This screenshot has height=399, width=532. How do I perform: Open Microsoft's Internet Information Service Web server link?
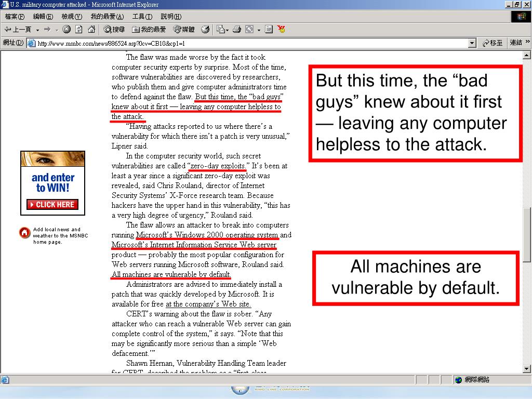(x=194, y=245)
